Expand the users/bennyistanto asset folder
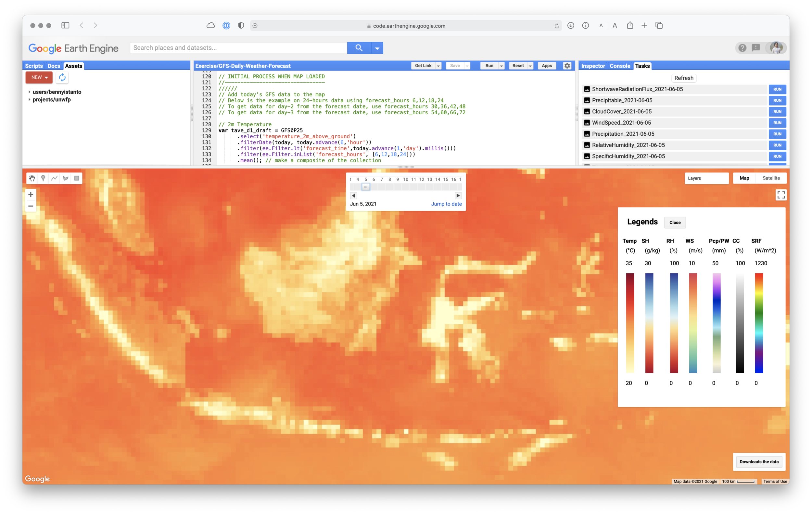This screenshot has height=514, width=812. pyautogui.click(x=29, y=92)
